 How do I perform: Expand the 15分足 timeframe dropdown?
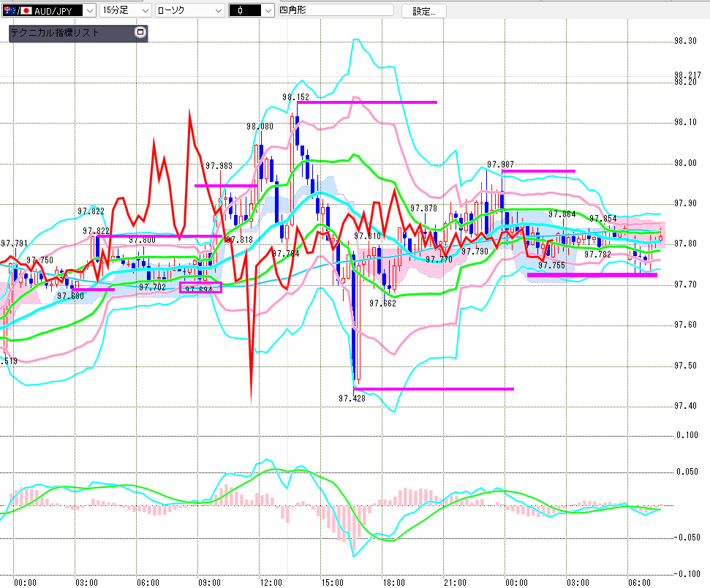coord(145,11)
